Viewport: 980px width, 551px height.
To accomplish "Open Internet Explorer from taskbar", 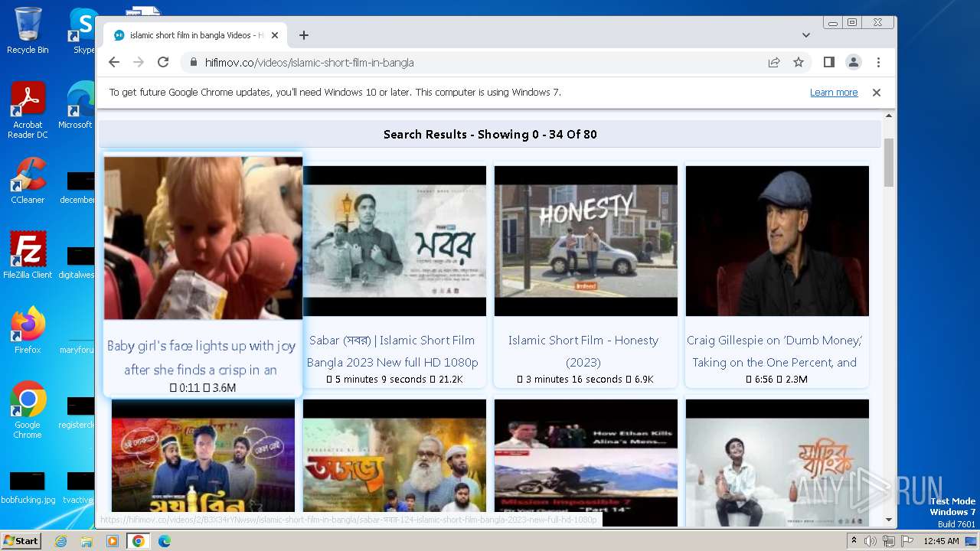I will 61,541.
